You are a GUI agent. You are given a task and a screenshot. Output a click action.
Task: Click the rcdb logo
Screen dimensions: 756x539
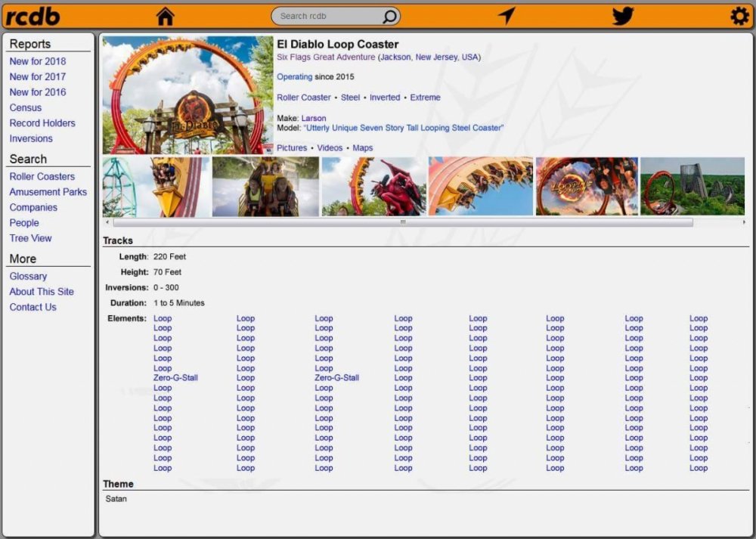click(x=33, y=15)
